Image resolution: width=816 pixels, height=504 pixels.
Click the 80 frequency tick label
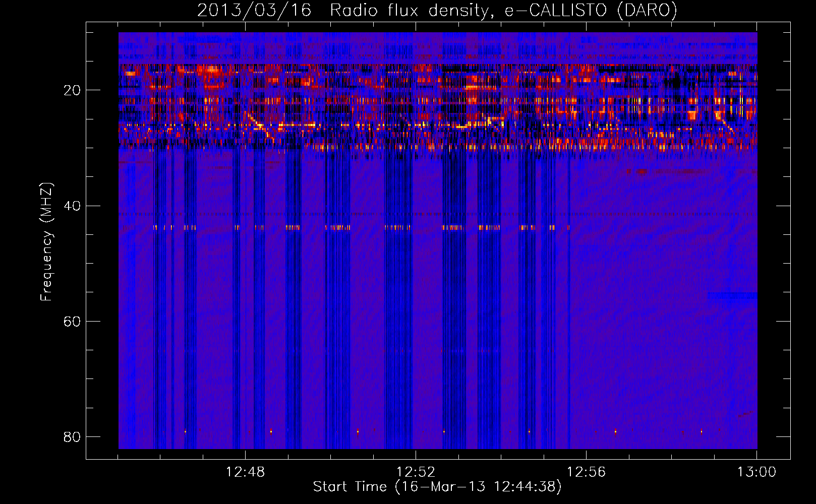pos(72,436)
